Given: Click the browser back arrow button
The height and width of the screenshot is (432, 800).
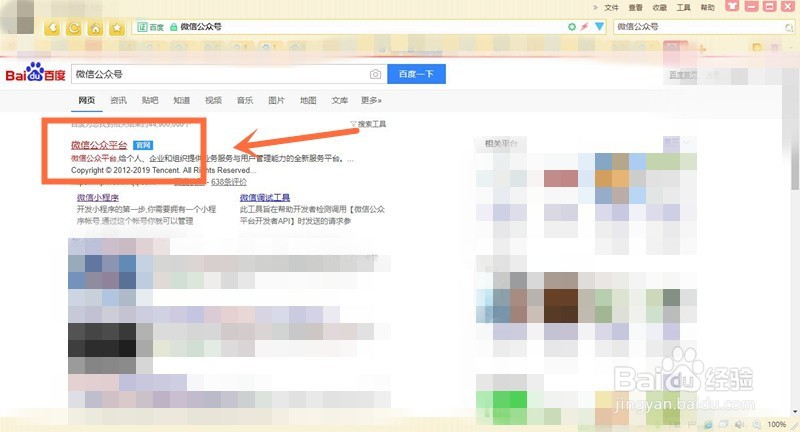Looking at the screenshot, I should point(52,28).
